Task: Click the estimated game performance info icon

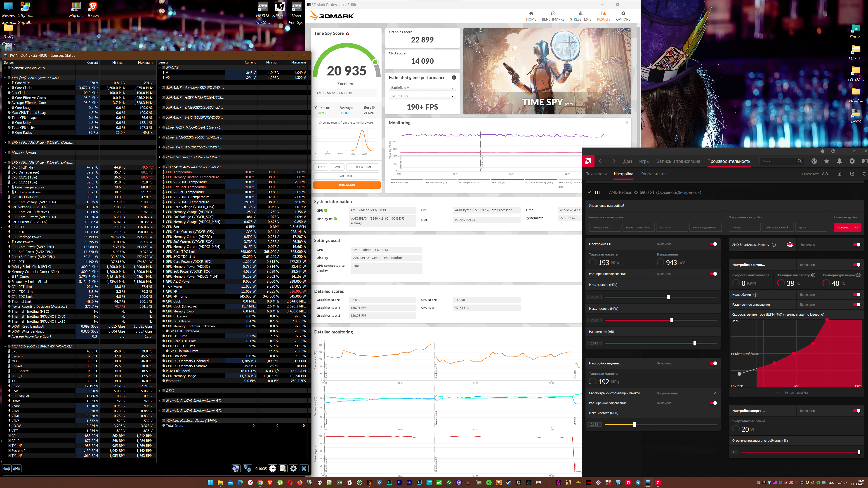Action: tap(453, 77)
